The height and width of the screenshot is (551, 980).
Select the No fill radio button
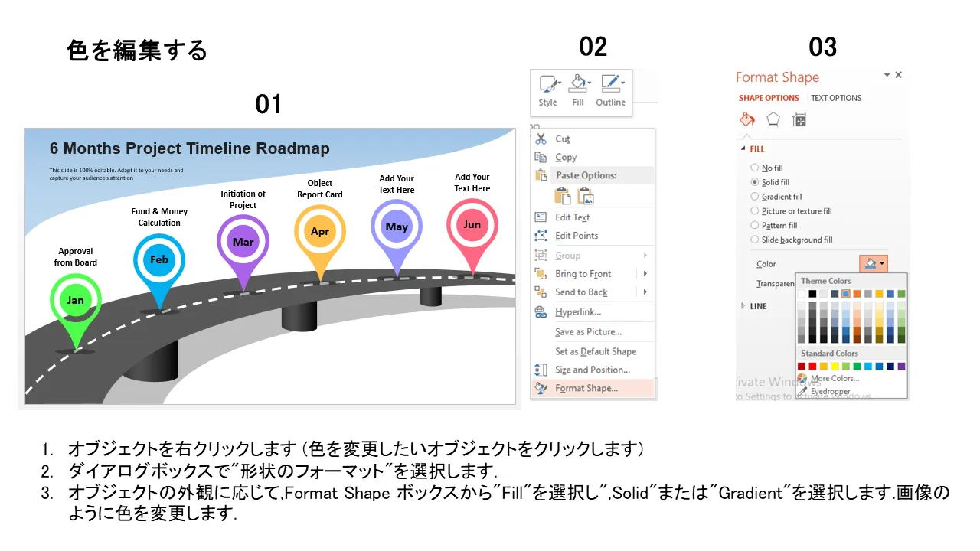[x=755, y=168]
